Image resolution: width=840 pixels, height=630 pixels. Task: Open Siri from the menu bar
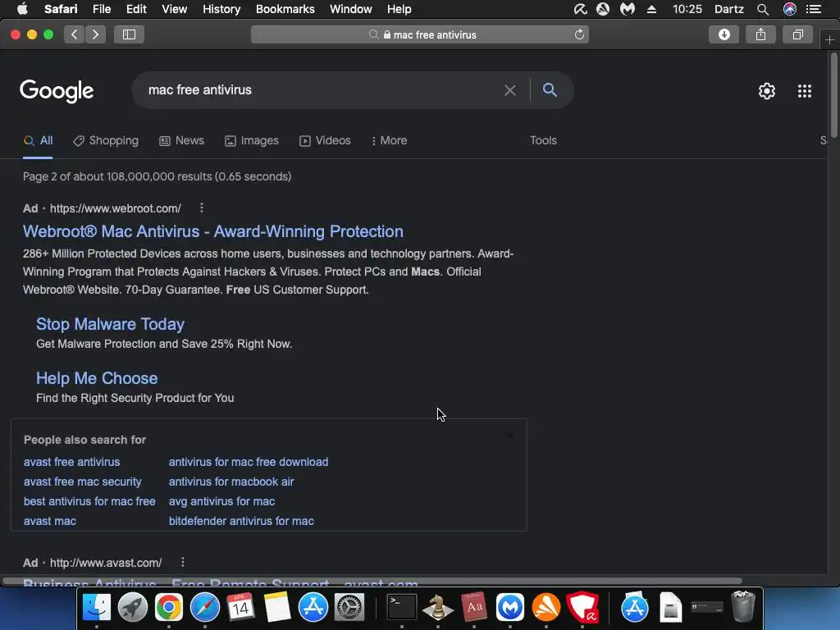tap(790, 9)
